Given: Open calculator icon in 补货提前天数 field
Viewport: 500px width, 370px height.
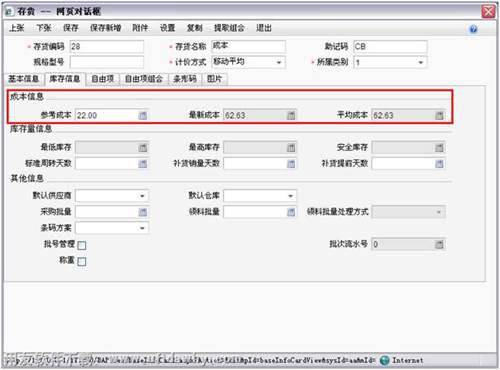Looking at the screenshot, I should point(439,164).
